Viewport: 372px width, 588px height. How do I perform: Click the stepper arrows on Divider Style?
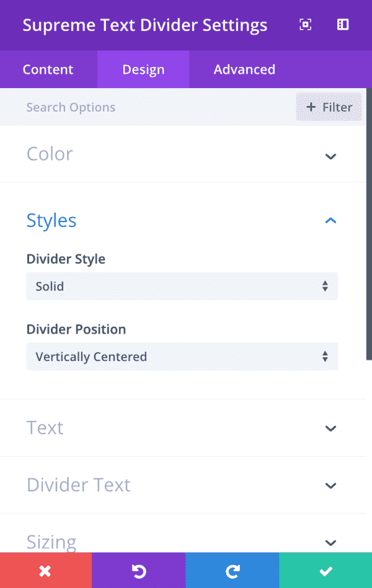(x=325, y=286)
